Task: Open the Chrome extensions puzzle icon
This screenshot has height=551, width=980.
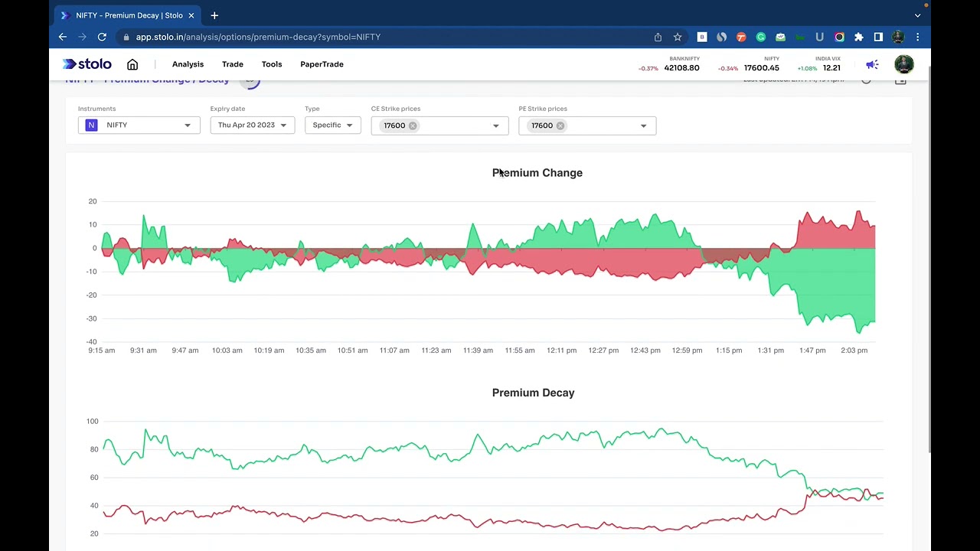Action: 859,37
